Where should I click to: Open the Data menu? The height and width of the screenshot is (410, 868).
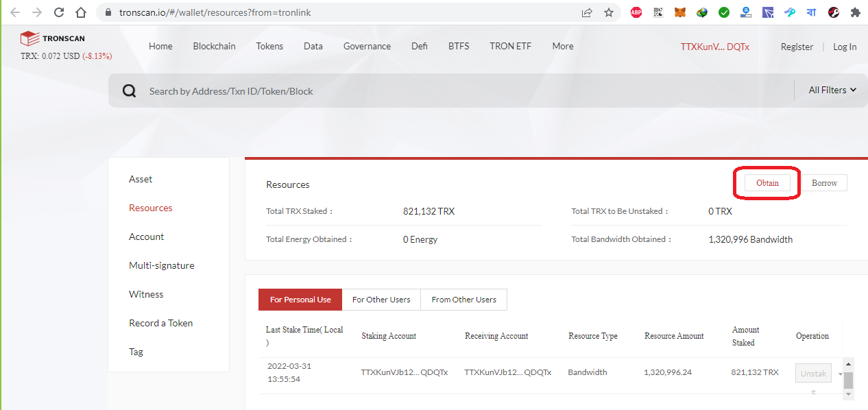(313, 46)
